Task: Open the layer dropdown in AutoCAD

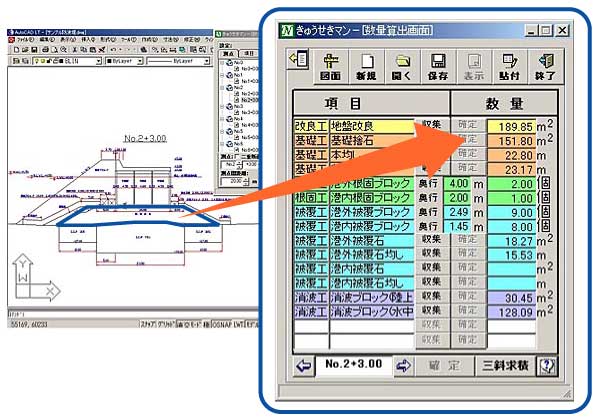Action: pyautogui.click(x=98, y=61)
